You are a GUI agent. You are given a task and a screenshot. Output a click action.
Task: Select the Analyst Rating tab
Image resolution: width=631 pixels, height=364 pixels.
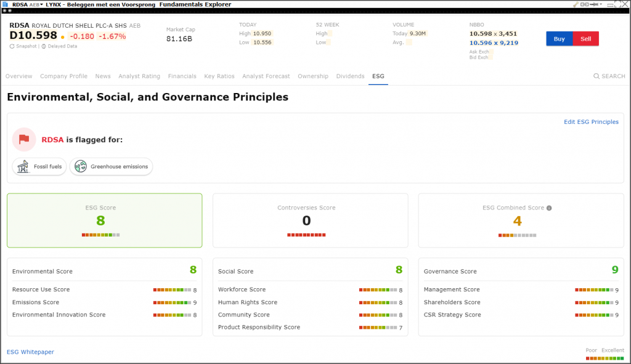tap(139, 76)
